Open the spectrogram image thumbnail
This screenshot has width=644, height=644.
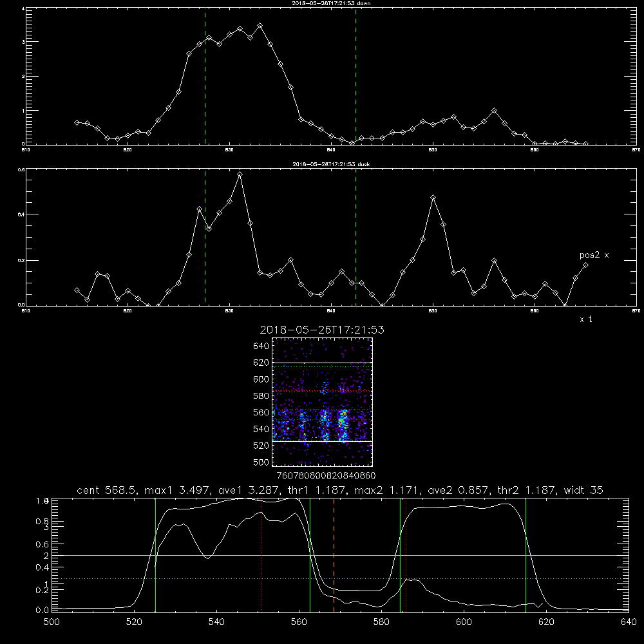tap(323, 402)
